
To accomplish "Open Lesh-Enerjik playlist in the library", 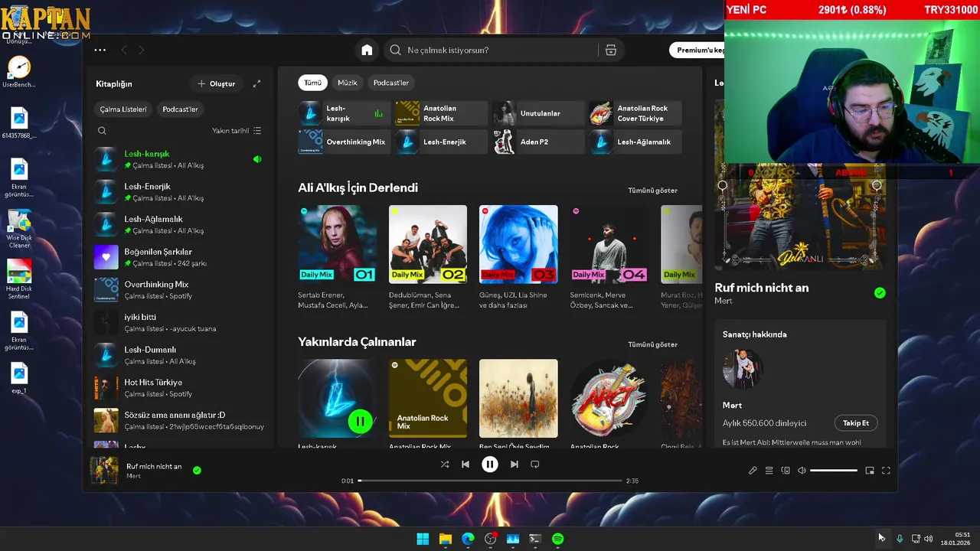I will pyautogui.click(x=179, y=192).
